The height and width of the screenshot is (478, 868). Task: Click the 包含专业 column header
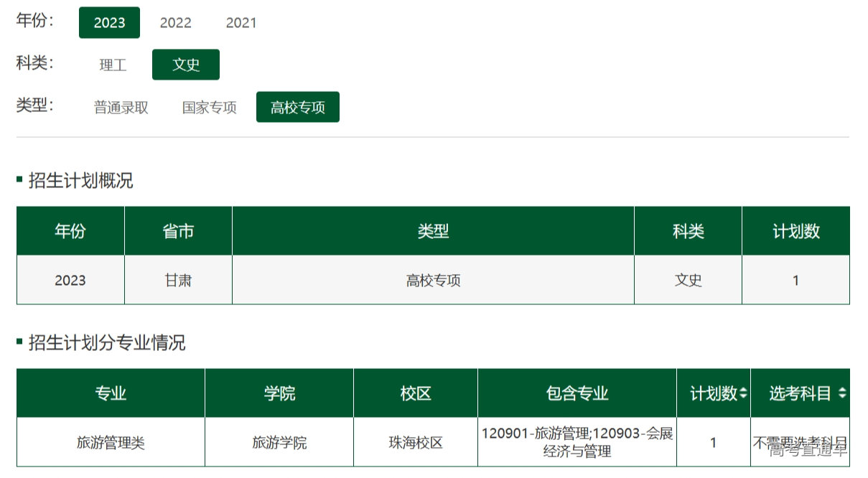[577, 393]
